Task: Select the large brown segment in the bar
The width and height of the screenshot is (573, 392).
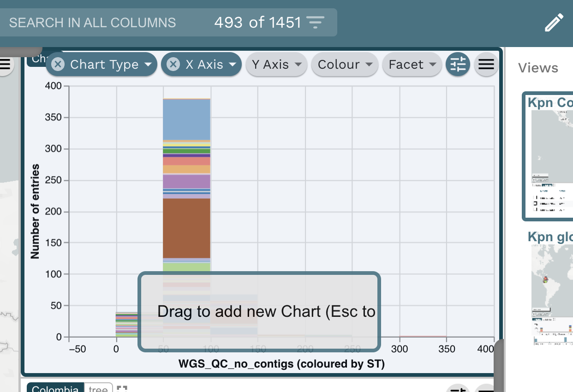Action: pyautogui.click(x=187, y=228)
